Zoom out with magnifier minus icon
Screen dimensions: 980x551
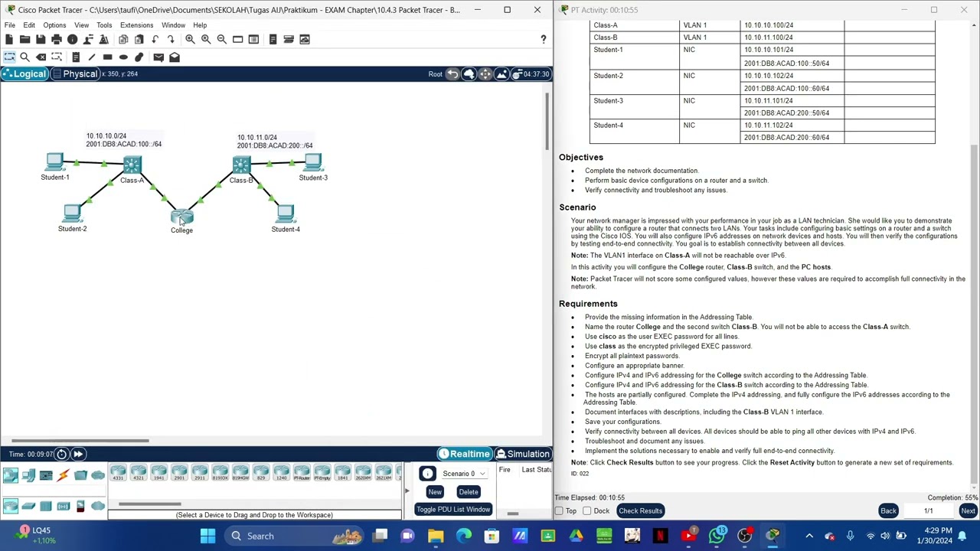221,39
